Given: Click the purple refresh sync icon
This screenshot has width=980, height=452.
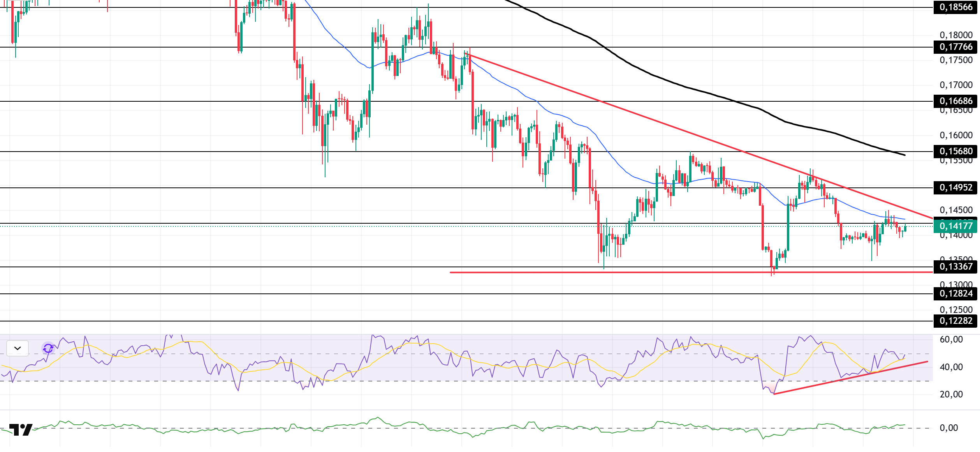Looking at the screenshot, I should (48, 348).
